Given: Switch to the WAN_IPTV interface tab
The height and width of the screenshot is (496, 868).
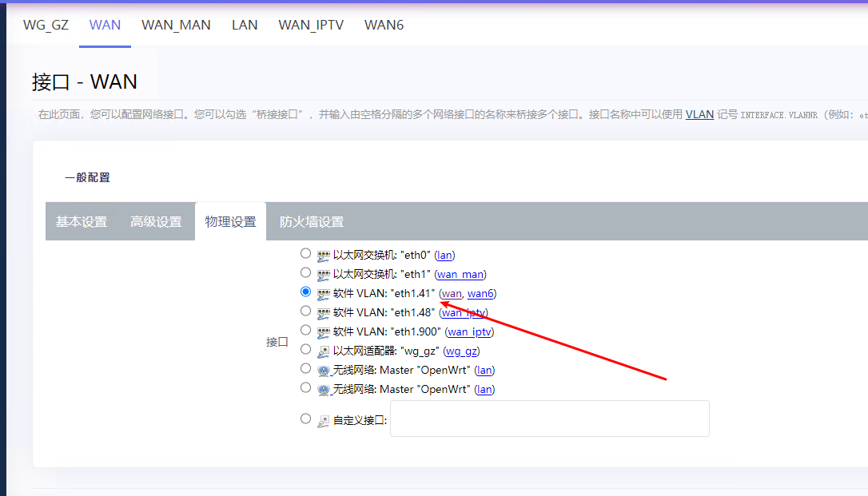Looking at the screenshot, I should [311, 25].
